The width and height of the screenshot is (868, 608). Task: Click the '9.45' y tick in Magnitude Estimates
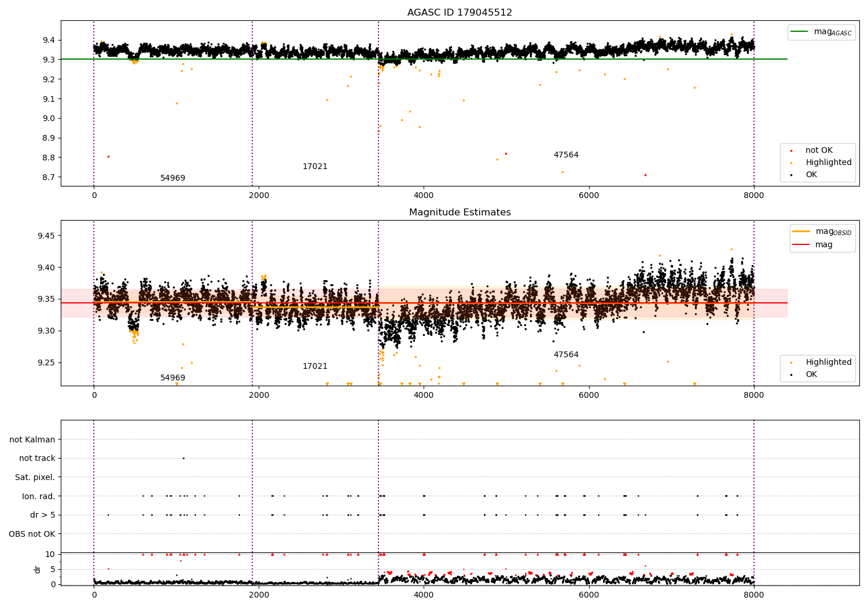click(x=46, y=236)
